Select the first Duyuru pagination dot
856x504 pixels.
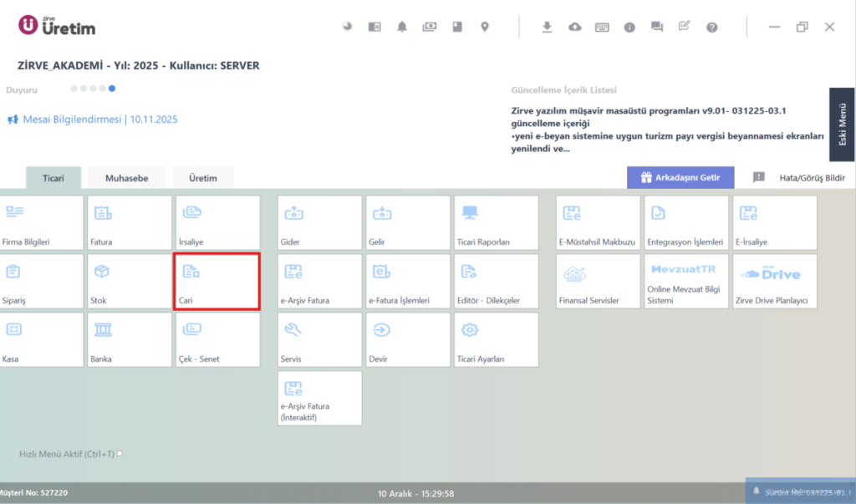[74, 89]
